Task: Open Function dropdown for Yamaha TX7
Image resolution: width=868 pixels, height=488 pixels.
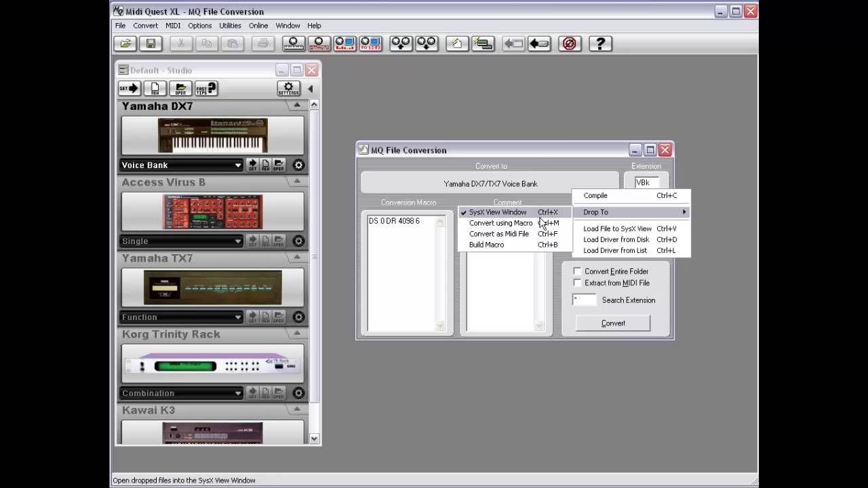Action: pyautogui.click(x=181, y=317)
